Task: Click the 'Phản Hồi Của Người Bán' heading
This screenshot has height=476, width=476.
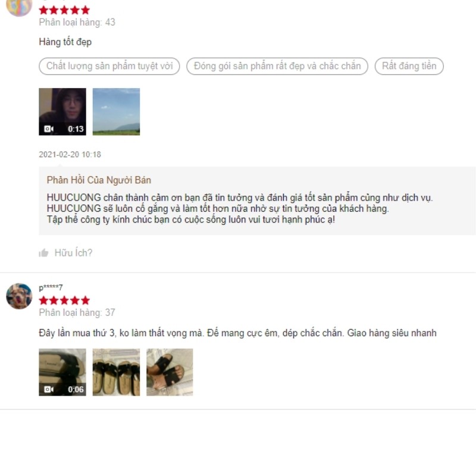Action: [x=99, y=180]
